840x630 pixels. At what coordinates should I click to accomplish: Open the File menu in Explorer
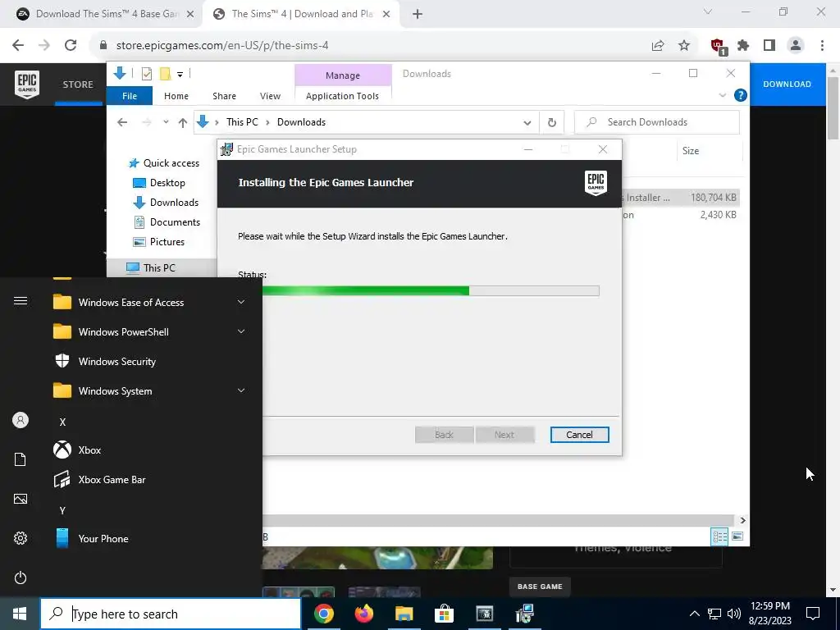[130, 96]
